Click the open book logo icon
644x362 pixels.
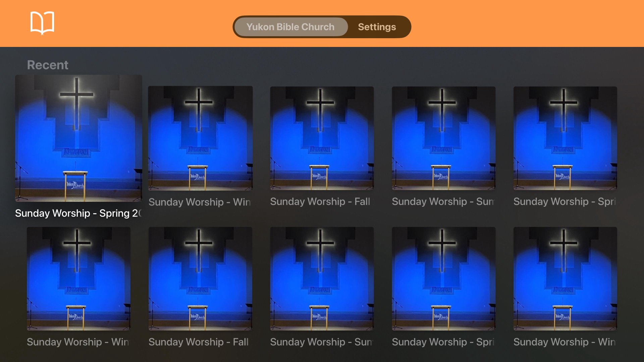pos(42,23)
